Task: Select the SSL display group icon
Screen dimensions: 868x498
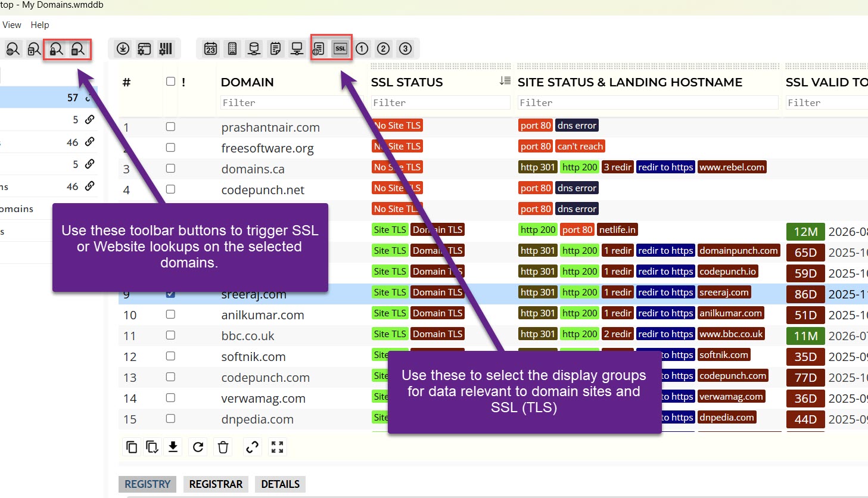Action: (341, 49)
